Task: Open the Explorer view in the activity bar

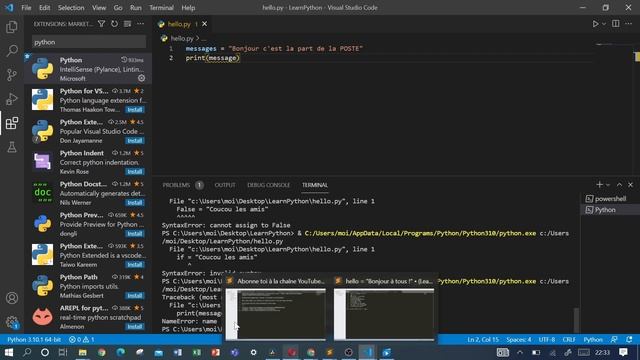Action: coord(12,27)
